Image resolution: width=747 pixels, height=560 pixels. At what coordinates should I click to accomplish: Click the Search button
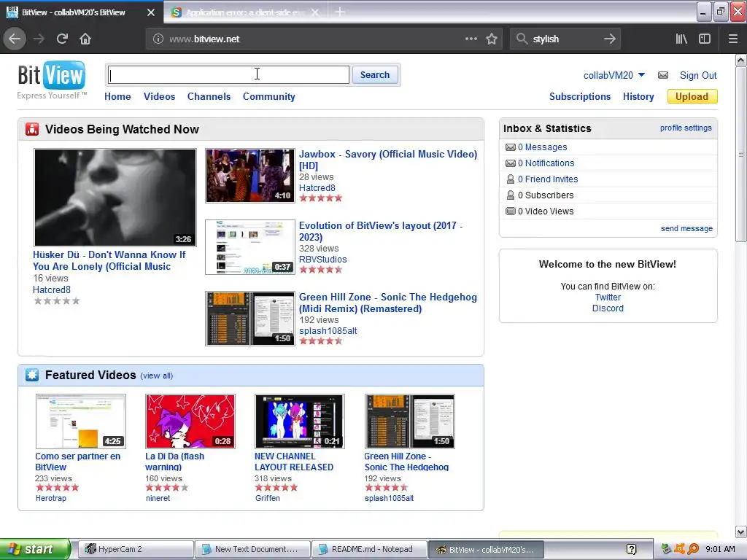pos(375,75)
